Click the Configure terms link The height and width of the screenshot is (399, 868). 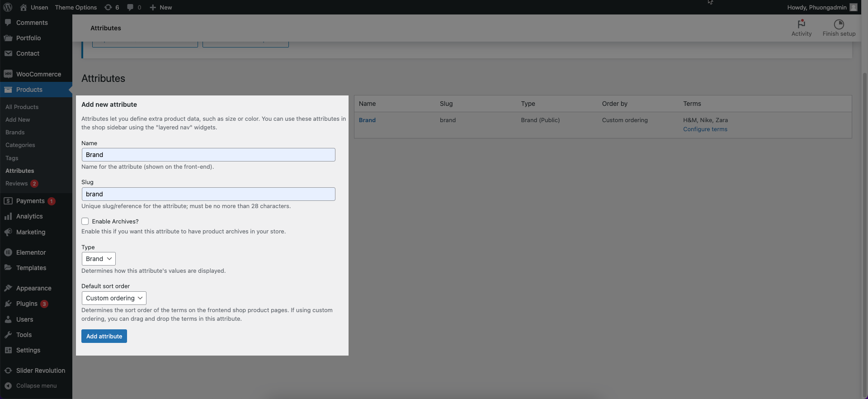pos(705,129)
